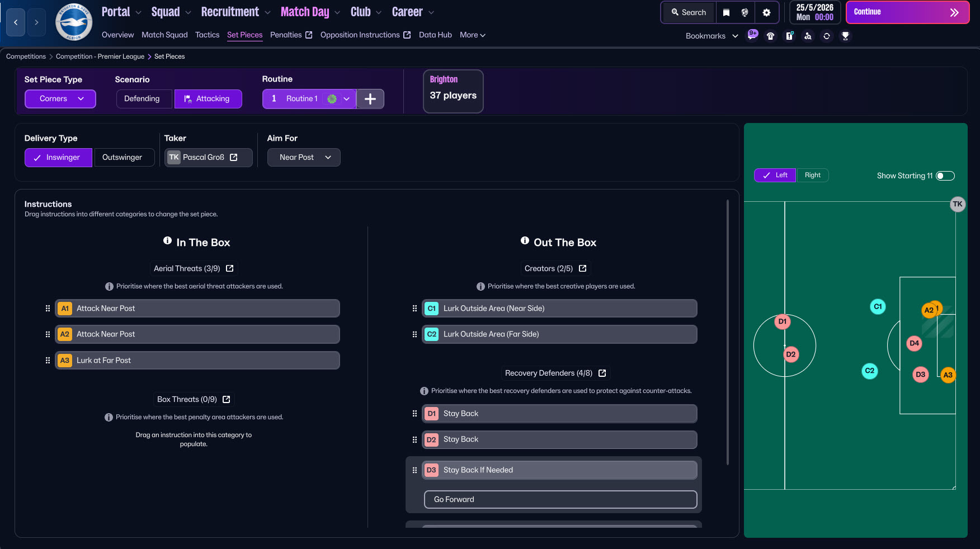
Task: Click the trophy competitions icon
Action: click(845, 36)
